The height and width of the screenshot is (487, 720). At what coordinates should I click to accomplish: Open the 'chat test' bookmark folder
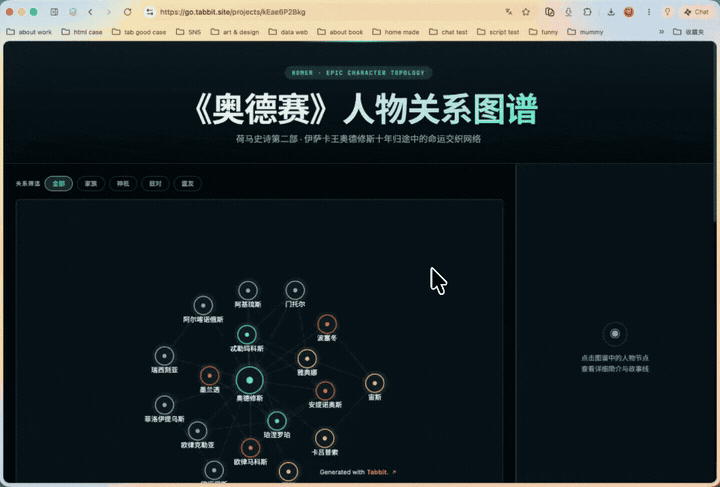coord(448,32)
